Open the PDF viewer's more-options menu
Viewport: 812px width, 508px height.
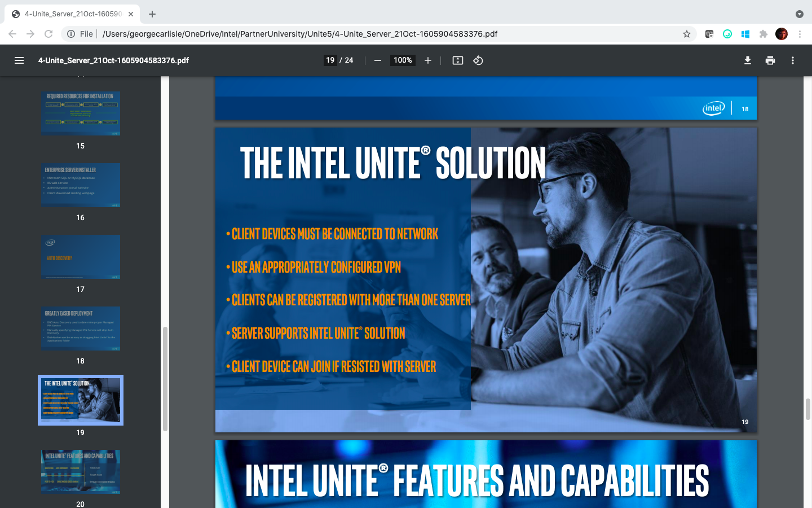793,60
